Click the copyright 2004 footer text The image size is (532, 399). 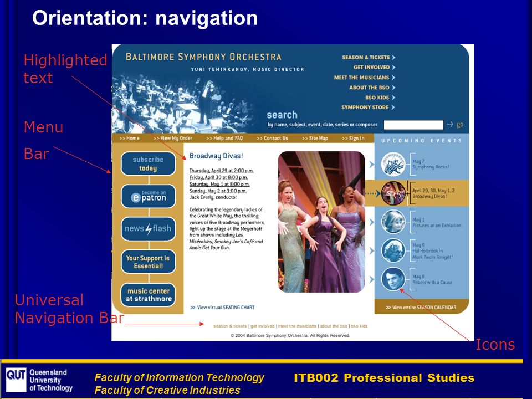point(290,336)
